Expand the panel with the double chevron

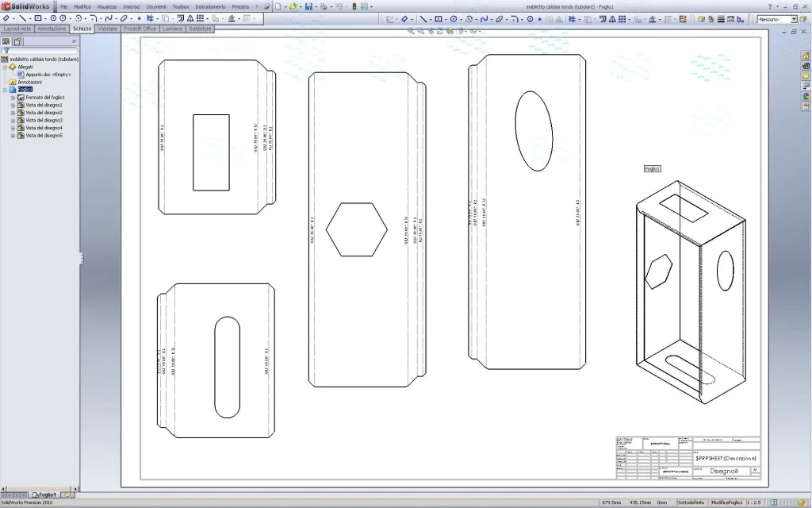[x=74, y=41]
